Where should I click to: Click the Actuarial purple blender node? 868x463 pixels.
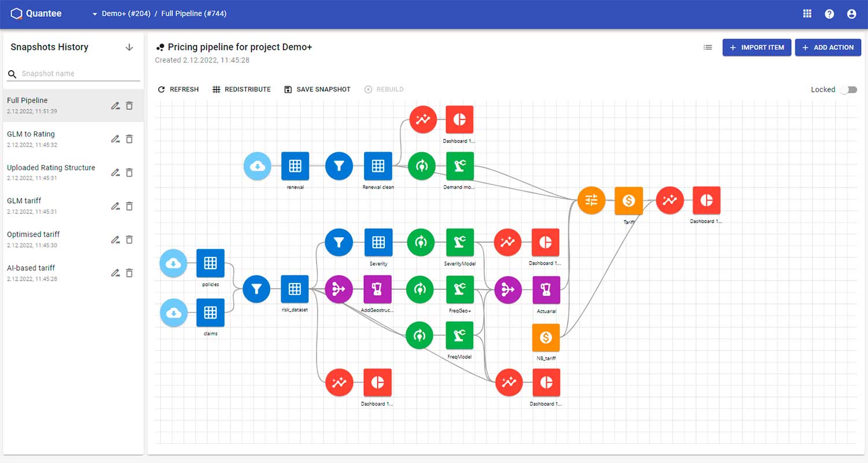[x=546, y=290]
